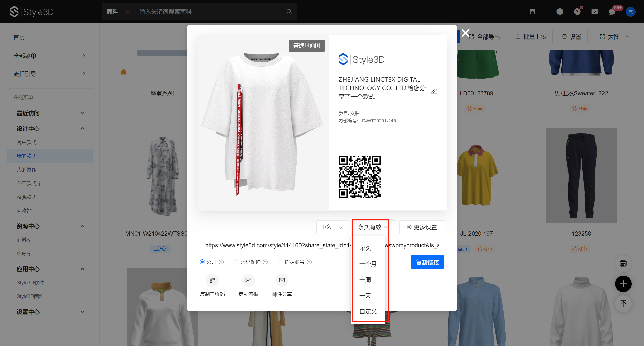The height and width of the screenshot is (346, 644).
Task: Open the 大图 view mode dropdown
Action: 614,37
